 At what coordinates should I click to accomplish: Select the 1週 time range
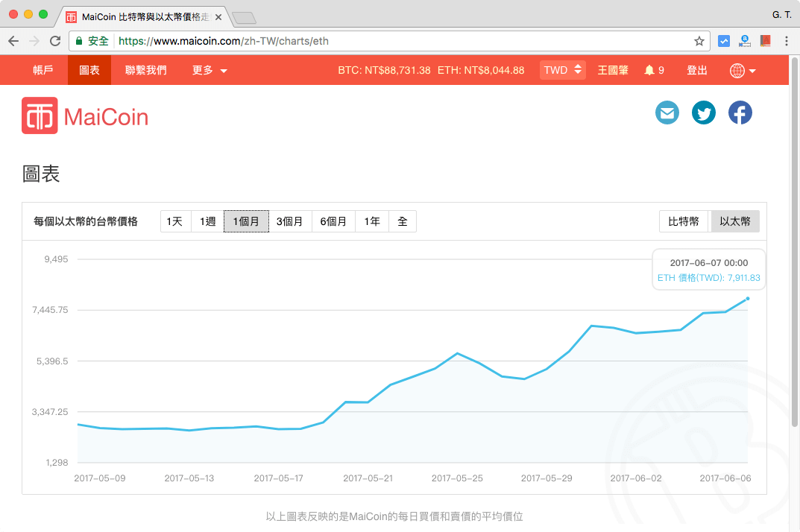[207, 221]
